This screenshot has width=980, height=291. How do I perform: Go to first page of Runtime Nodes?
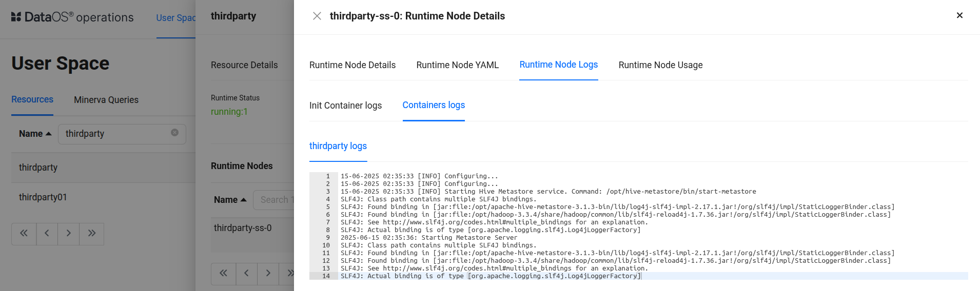click(x=223, y=274)
